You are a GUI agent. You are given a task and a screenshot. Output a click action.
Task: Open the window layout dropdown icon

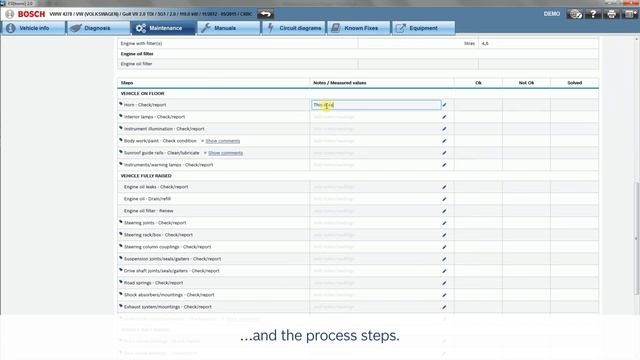click(630, 14)
